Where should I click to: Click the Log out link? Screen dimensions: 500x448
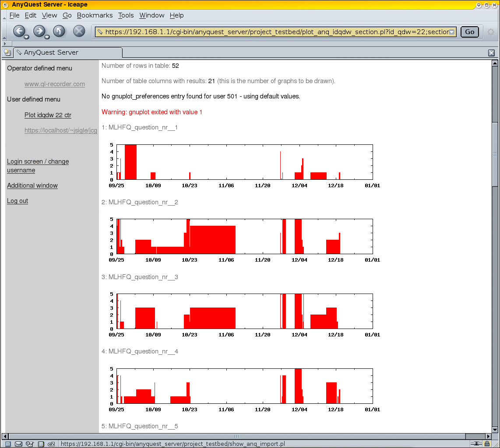point(18,201)
